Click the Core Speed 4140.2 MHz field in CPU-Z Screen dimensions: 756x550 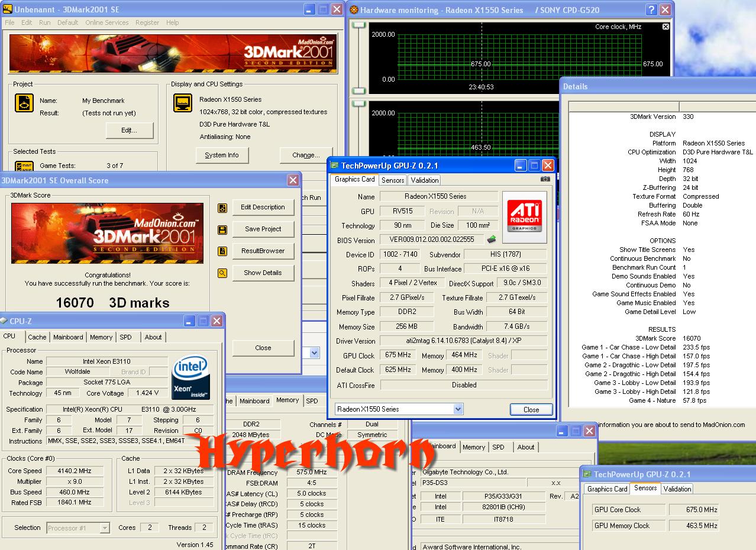[75, 471]
